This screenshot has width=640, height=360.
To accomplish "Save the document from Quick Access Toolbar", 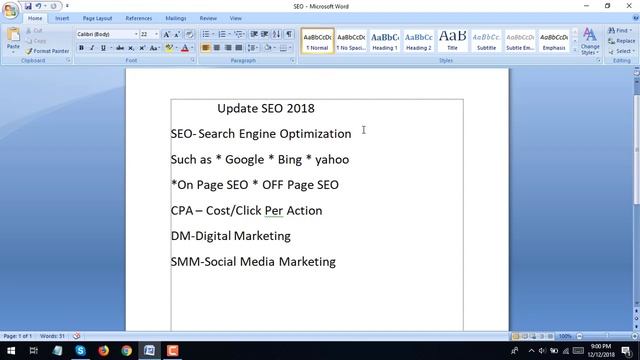I will click(x=28, y=6).
